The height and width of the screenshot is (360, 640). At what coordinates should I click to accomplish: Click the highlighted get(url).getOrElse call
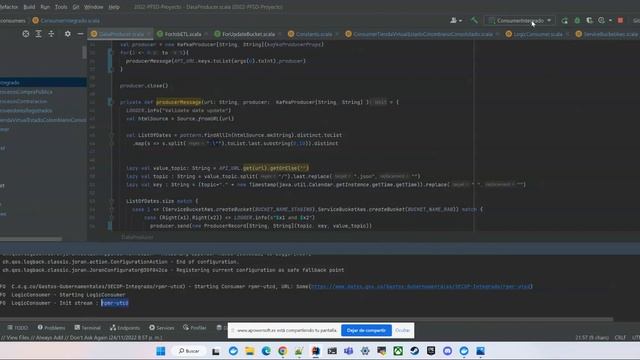coord(276,168)
